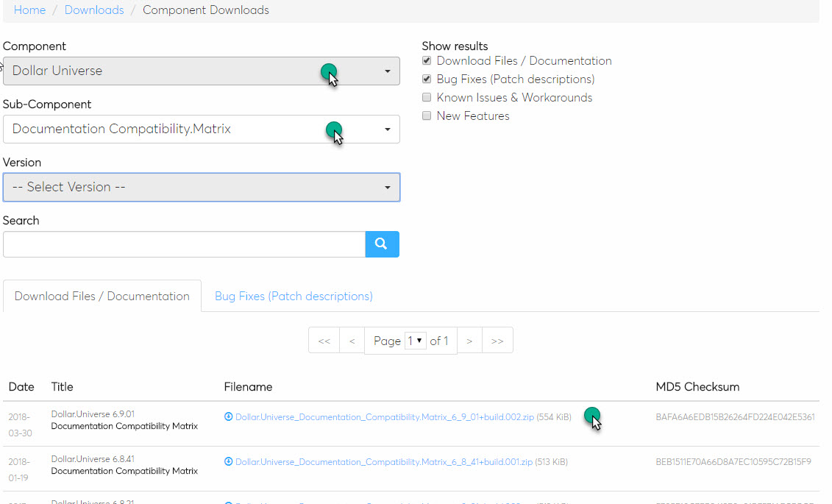
Task: Go to Downloads breadcrumb link
Action: (x=94, y=10)
